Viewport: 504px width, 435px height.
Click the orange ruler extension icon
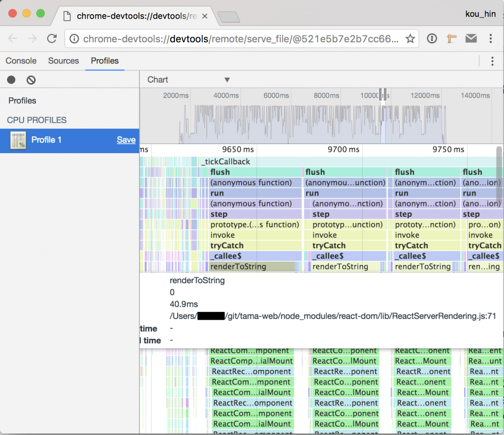click(x=452, y=38)
